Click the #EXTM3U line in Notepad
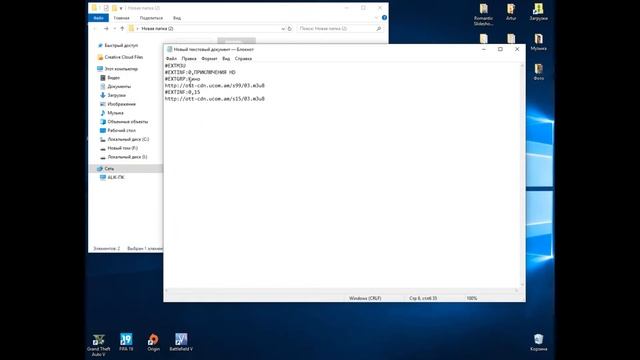 [x=175, y=66]
